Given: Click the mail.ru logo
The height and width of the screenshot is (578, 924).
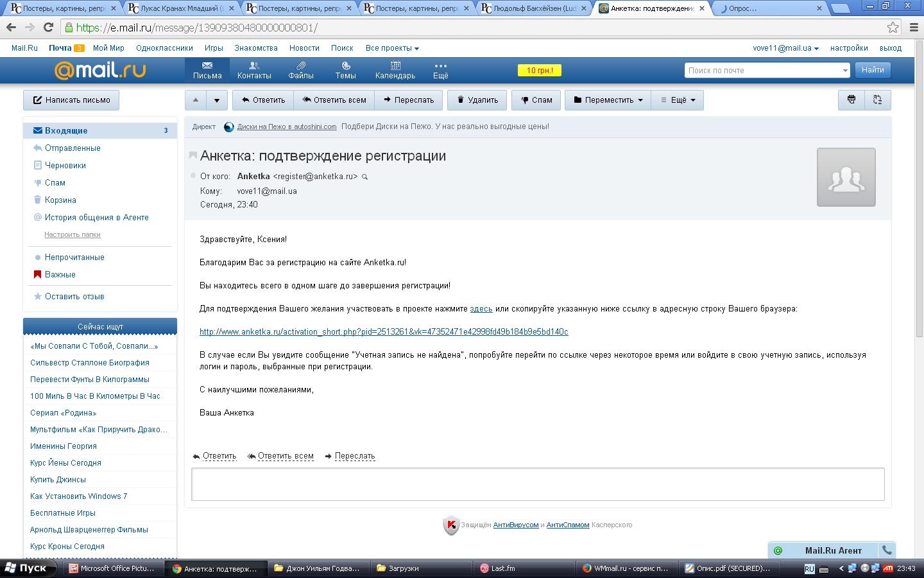Looking at the screenshot, I should tap(100, 70).
